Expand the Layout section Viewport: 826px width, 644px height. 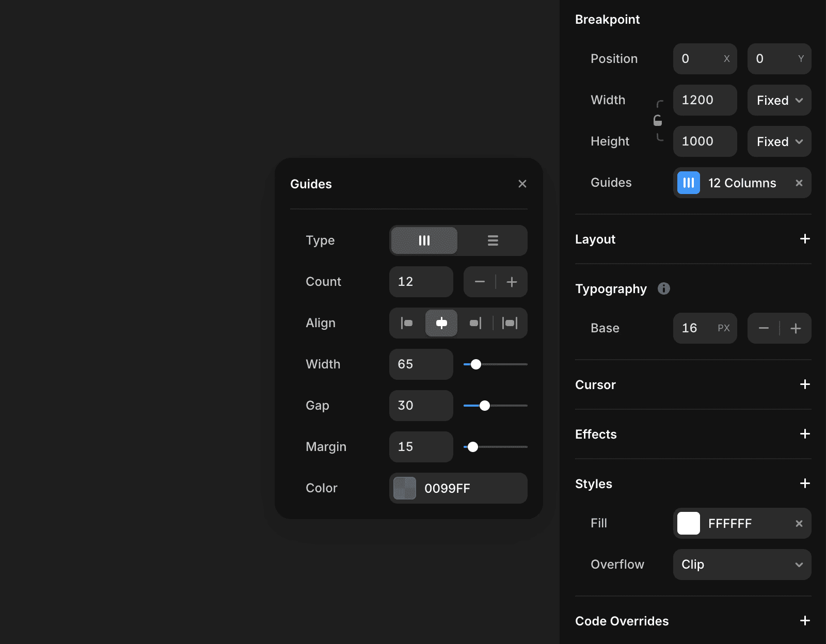pos(805,239)
